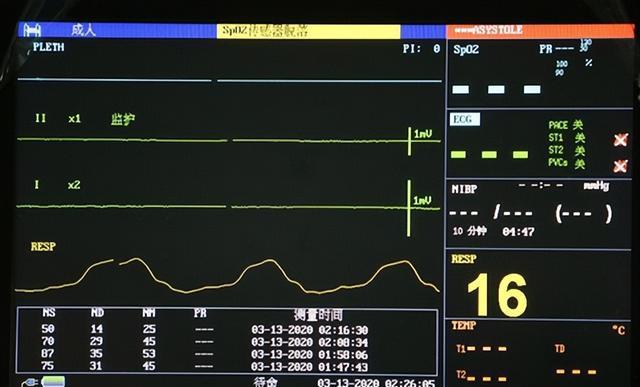Tap the ST alarm-off crossed bell icon
Image resolution: width=640 pixels, height=387 pixels.
pyautogui.click(x=620, y=140)
